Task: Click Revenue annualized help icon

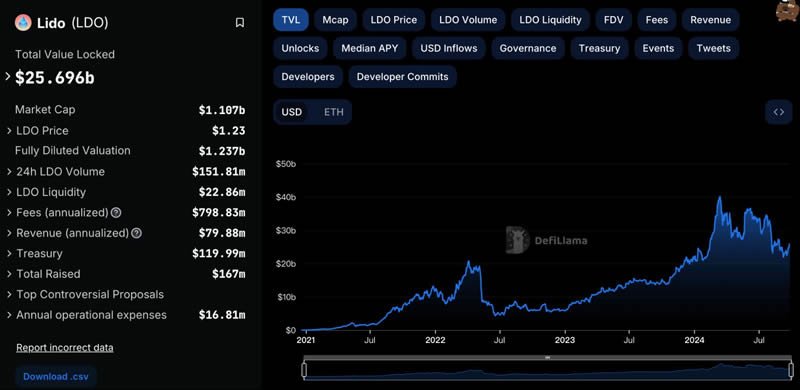Action: tap(136, 233)
